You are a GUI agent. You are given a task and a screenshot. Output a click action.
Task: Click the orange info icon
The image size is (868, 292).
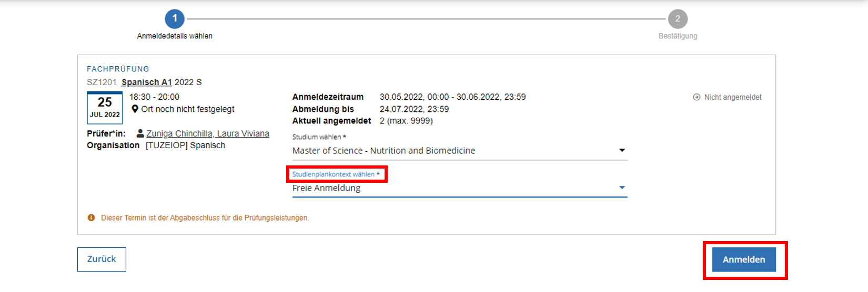pyautogui.click(x=91, y=217)
